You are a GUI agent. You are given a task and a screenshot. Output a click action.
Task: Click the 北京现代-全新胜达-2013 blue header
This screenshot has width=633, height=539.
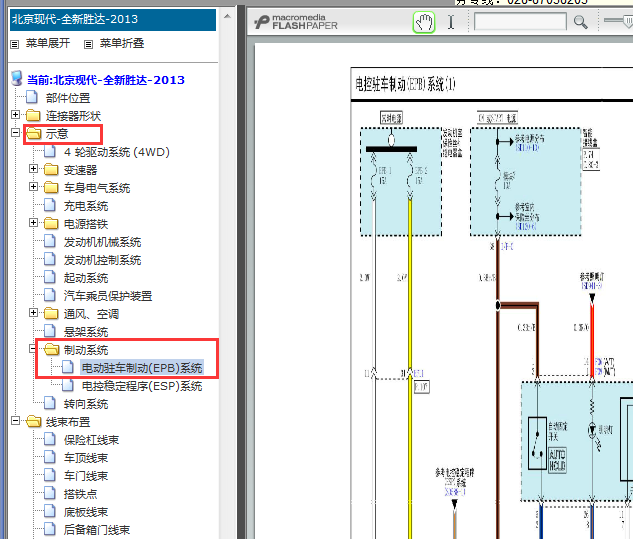pyautogui.click(x=113, y=19)
